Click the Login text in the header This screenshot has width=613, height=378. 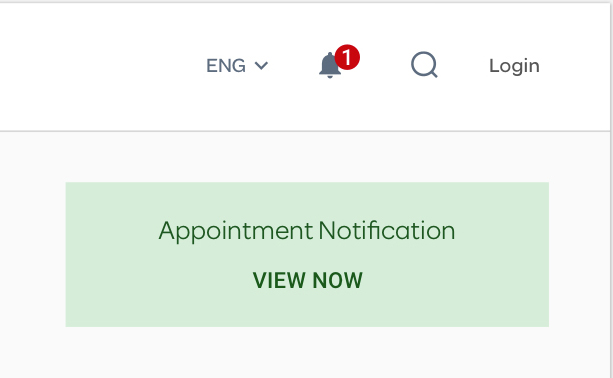pos(514,66)
